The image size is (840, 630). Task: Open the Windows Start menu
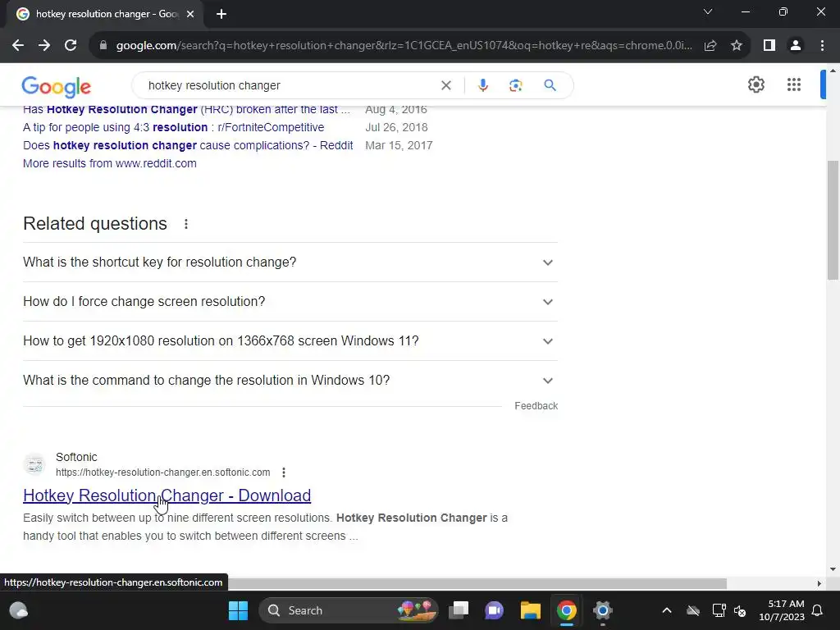point(239,610)
